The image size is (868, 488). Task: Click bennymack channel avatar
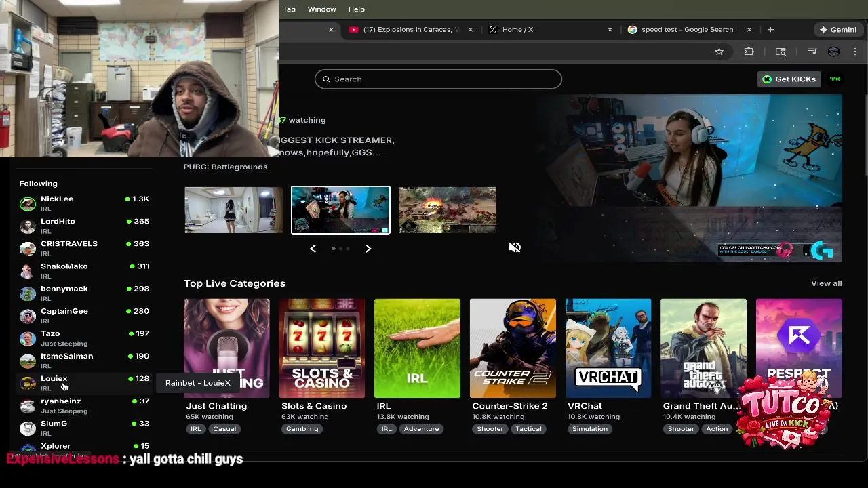click(28, 293)
